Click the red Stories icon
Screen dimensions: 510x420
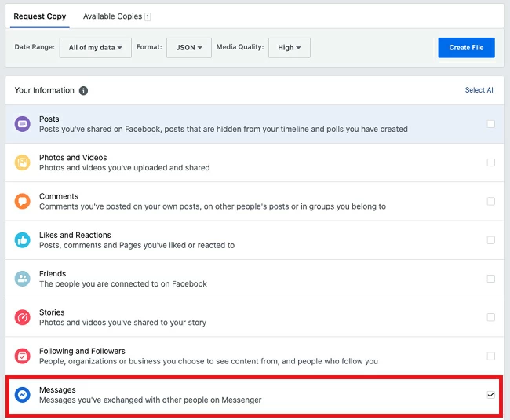pos(23,317)
